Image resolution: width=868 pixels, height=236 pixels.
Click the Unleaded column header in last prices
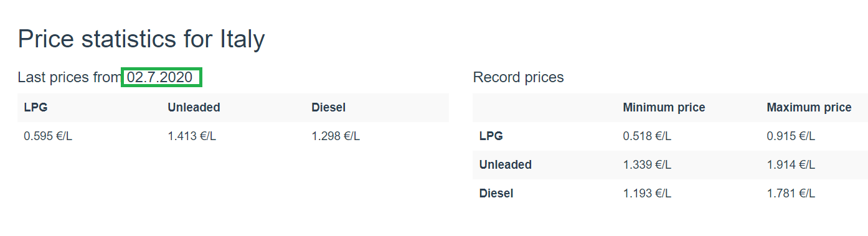(x=194, y=107)
